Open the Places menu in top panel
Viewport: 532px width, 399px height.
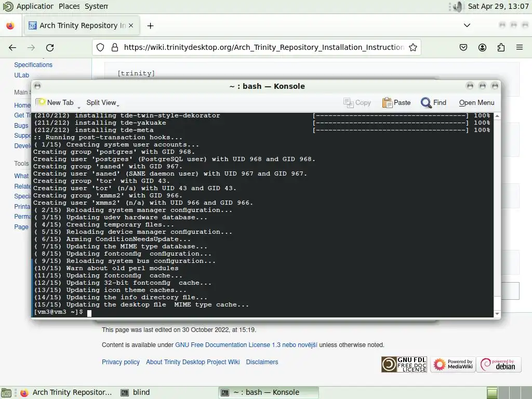(x=69, y=6)
